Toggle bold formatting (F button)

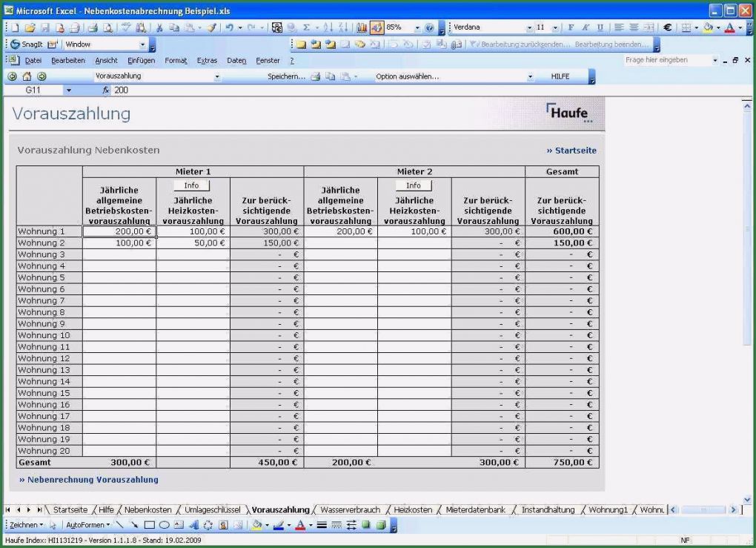pos(571,27)
